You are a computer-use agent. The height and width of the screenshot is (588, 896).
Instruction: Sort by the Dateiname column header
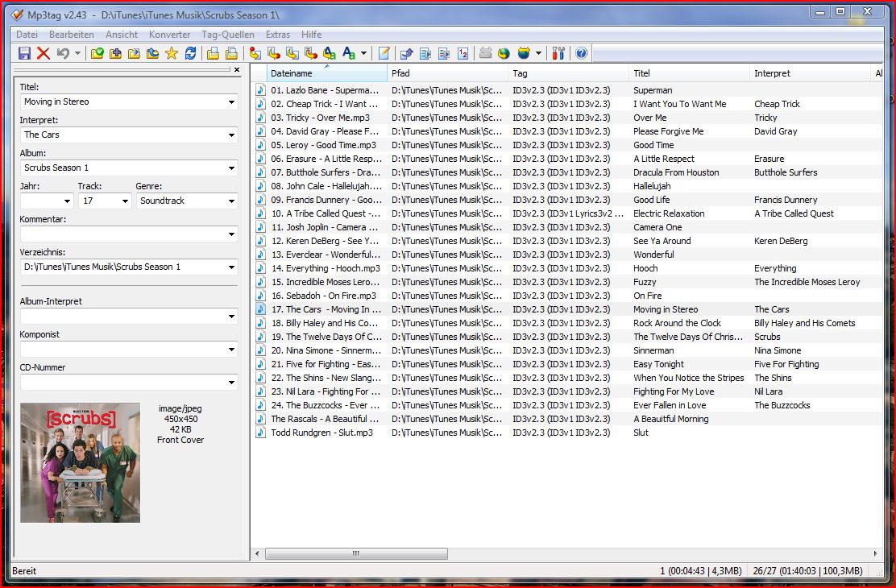[x=327, y=73]
